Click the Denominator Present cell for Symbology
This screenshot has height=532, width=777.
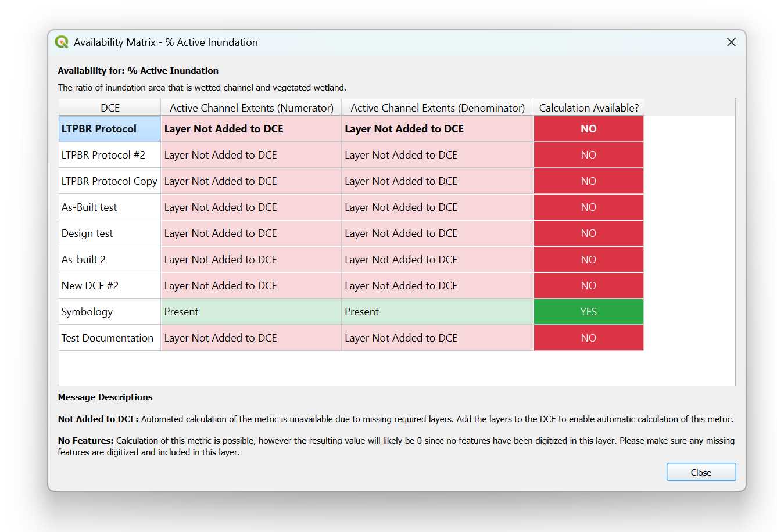click(438, 312)
